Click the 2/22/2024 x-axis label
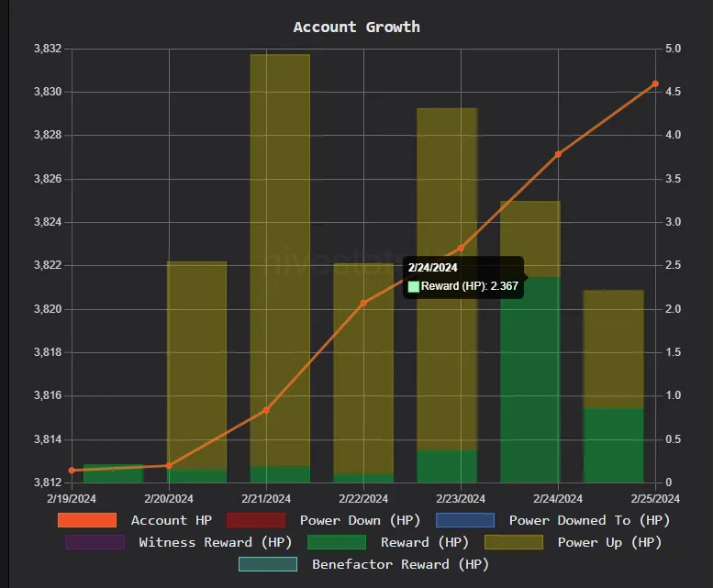Viewport: 713px width, 588px height. [x=363, y=498]
